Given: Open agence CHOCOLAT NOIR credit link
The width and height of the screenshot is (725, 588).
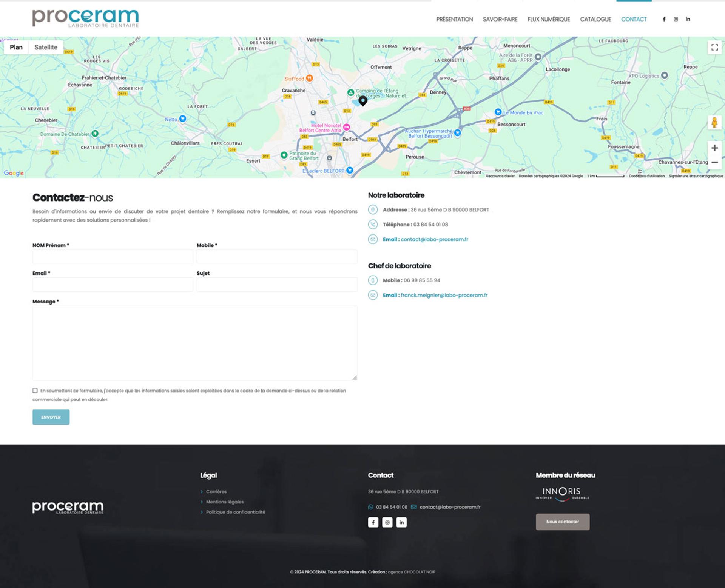Looking at the screenshot, I should click(412, 572).
